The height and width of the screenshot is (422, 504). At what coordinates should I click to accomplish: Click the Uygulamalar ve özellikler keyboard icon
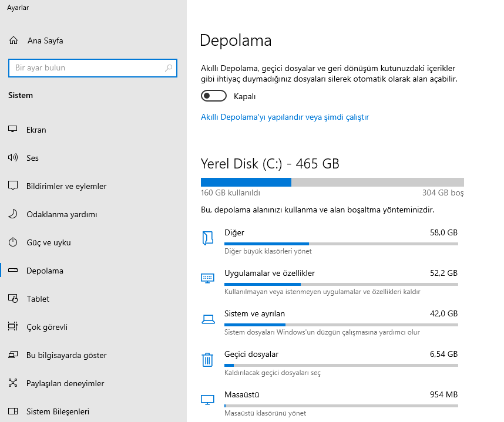[207, 278]
